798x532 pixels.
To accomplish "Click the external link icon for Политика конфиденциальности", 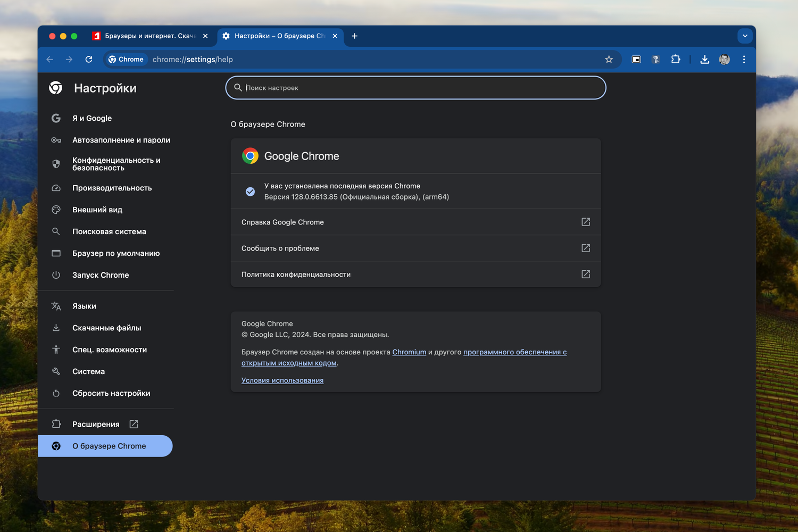I will point(586,274).
